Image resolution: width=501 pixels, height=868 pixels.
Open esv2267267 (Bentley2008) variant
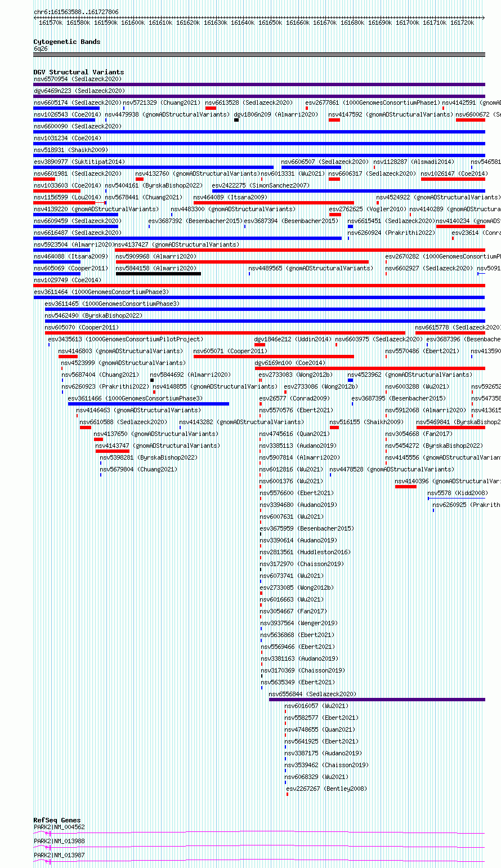pos(326,789)
